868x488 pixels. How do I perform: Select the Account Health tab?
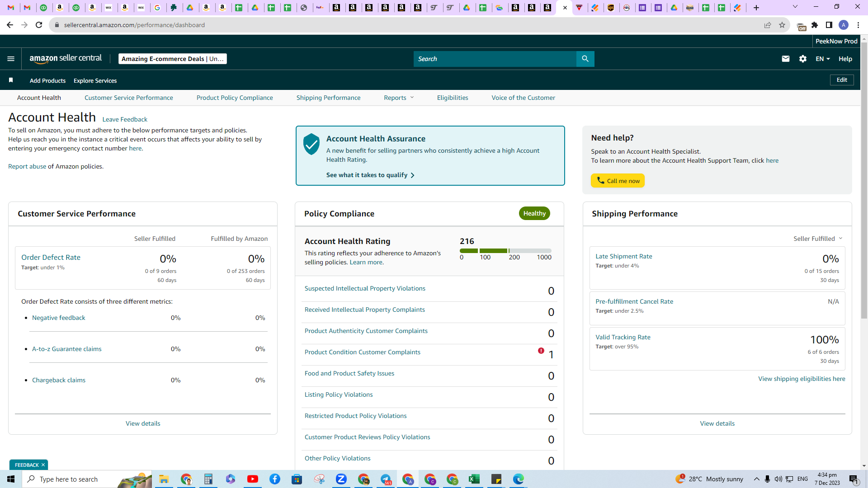pyautogui.click(x=39, y=98)
